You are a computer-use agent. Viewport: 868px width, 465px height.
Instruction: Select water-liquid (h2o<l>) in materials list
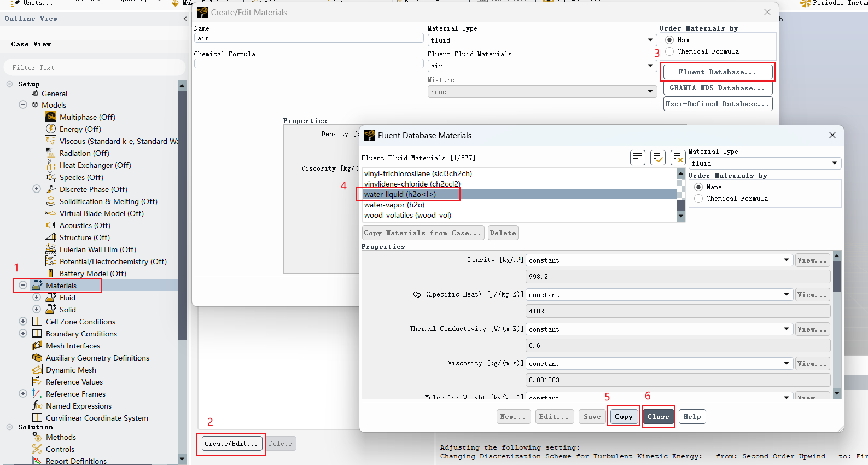click(519, 194)
